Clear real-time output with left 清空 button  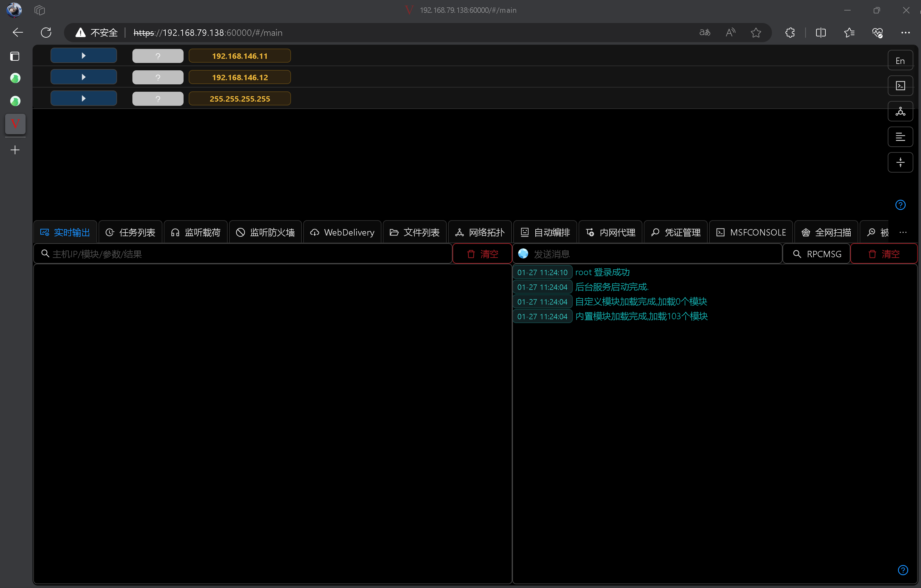[482, 254]
